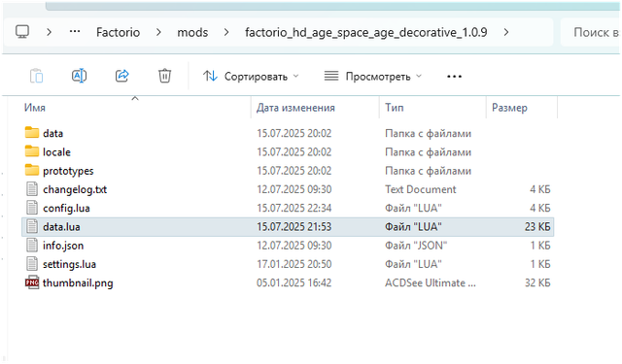This screenshot has width=622, height=364.
Task: Sort by the Тип column header
Action: coord(395,108)
